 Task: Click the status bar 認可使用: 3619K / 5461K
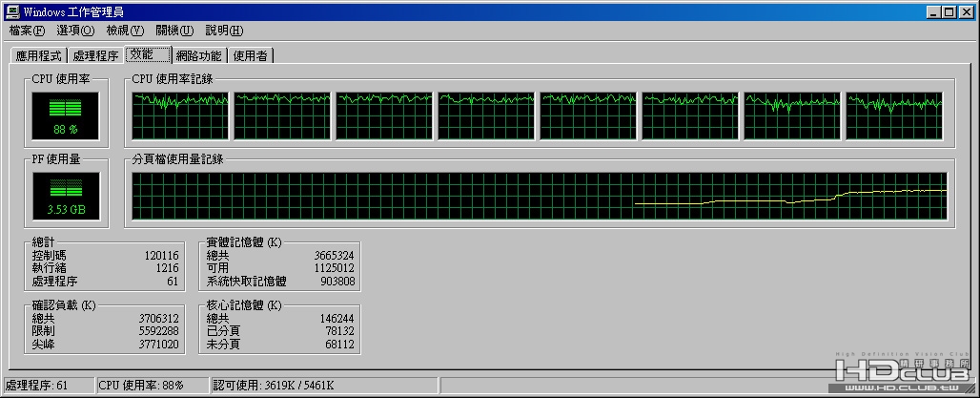point(324,386)
